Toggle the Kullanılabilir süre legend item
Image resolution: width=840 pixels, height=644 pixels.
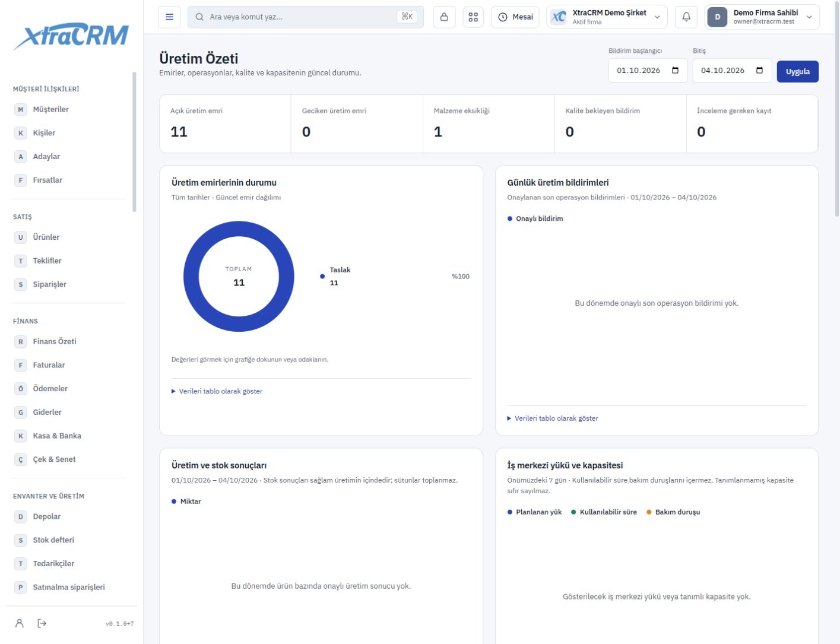tap(604, 512)
